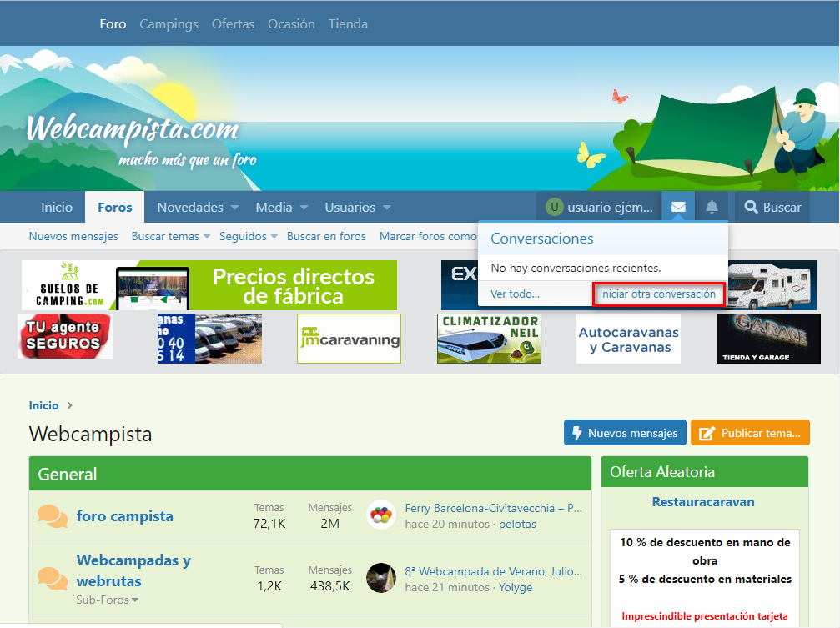Open the Campings top menu item
This screenshot has width=840, height=628.
(x=169, y=24)
